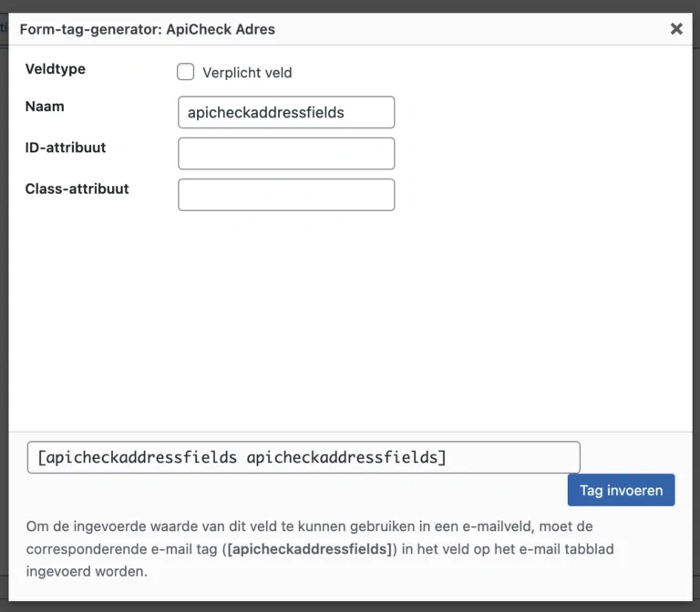Viewport: 700px width, 612px height.
Task: Click the 'Class-attribuut' row label
Action: 77,189
